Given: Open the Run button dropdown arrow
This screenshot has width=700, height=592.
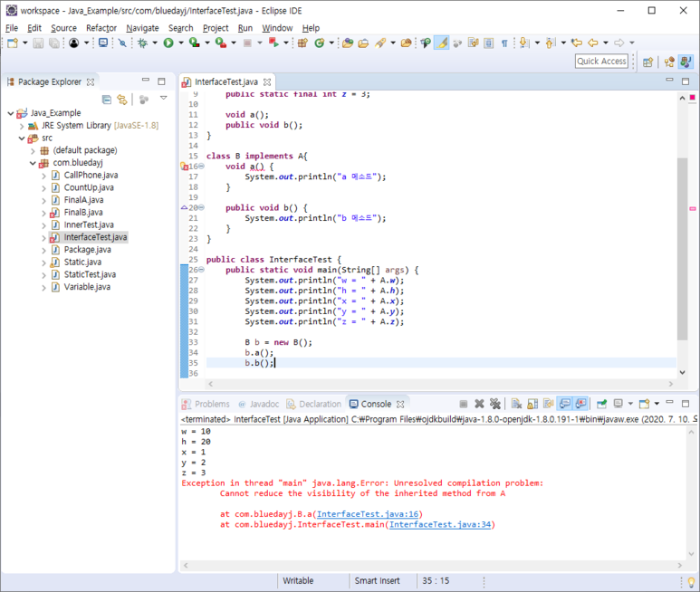Looking at the screenshot, I should pos(181,43).
